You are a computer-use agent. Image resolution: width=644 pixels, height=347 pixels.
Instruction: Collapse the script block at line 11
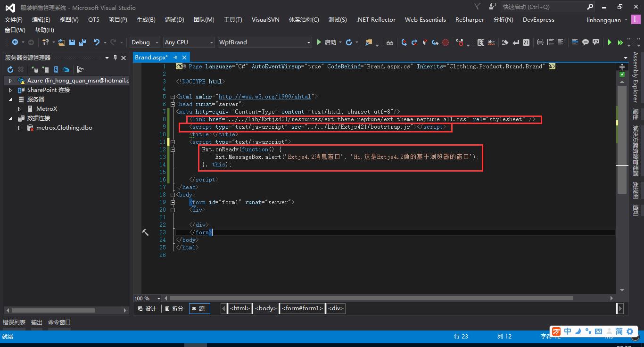pyautogui.click(x=173, y=141)
